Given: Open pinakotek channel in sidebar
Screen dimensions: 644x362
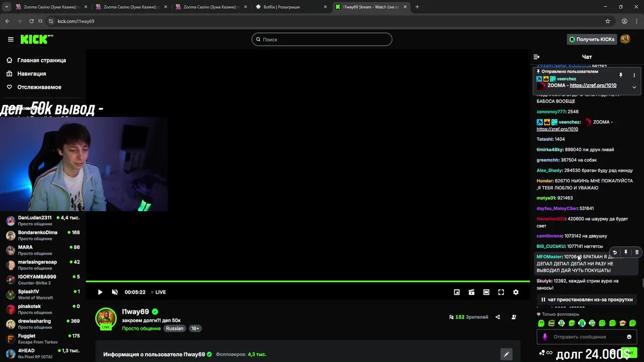Looking at the screenshot, I should coord(43,309).
